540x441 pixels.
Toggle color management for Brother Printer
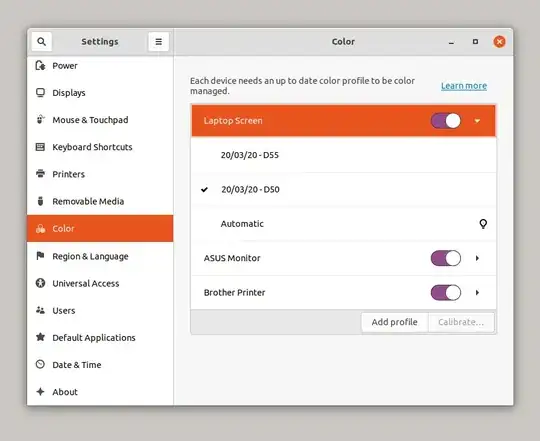coord(446,293)
